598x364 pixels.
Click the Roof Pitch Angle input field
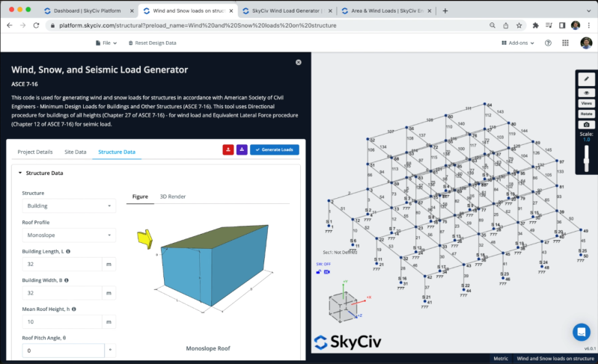pos(64,351)
